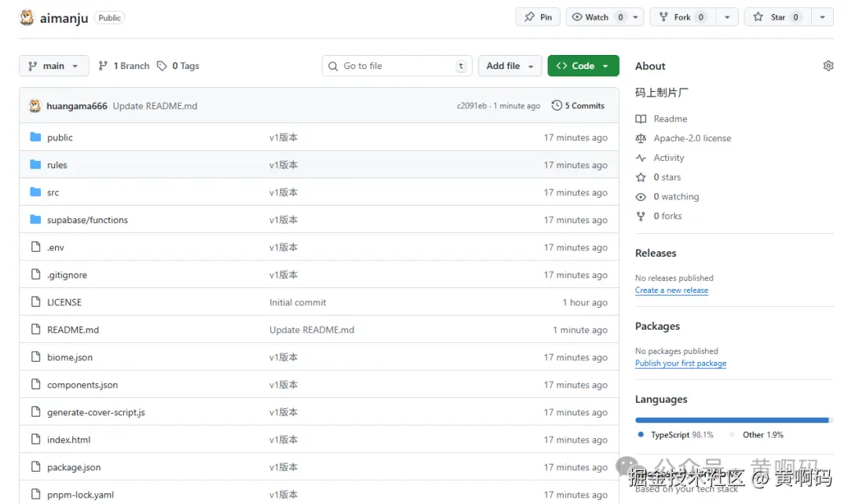
Task: Open the package.json file
Action: [74, 467]
